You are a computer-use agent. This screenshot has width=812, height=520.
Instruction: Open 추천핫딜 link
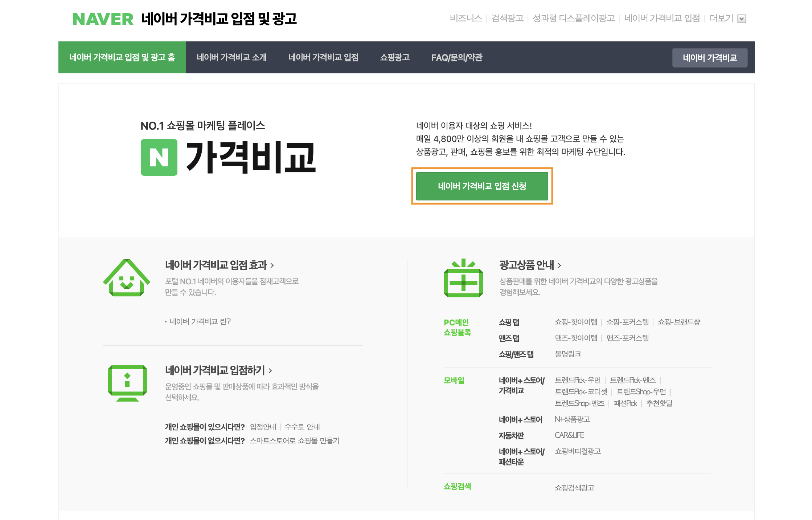pyautogui.click(x=659, y=403)
